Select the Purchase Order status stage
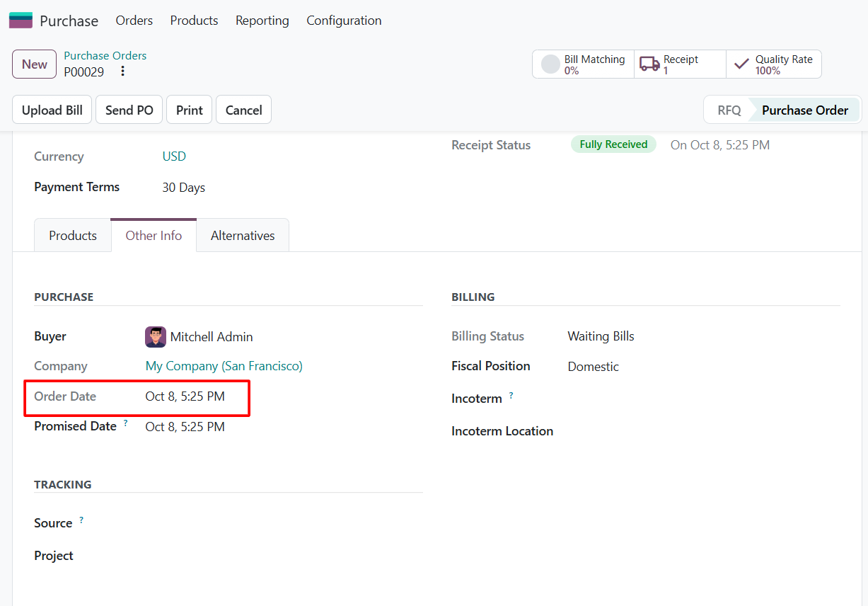The image size is (868, 606). pyautogui.click(x=805, y=110)
